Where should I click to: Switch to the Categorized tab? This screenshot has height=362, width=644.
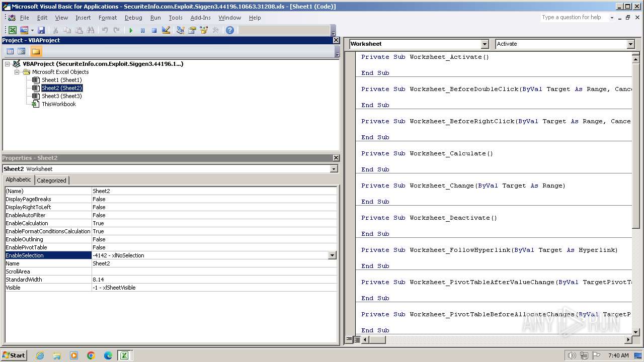pos(51,180)
